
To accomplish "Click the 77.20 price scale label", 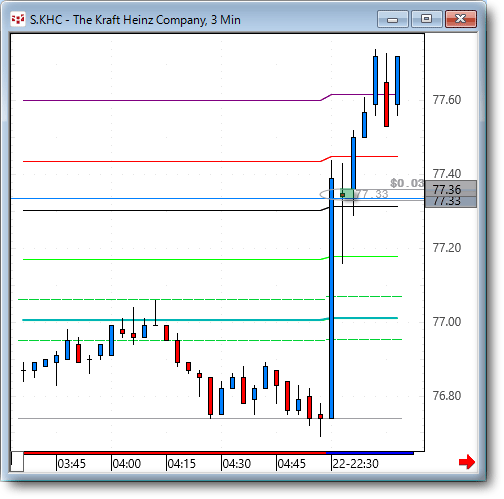I will click(x=447, y=248).
